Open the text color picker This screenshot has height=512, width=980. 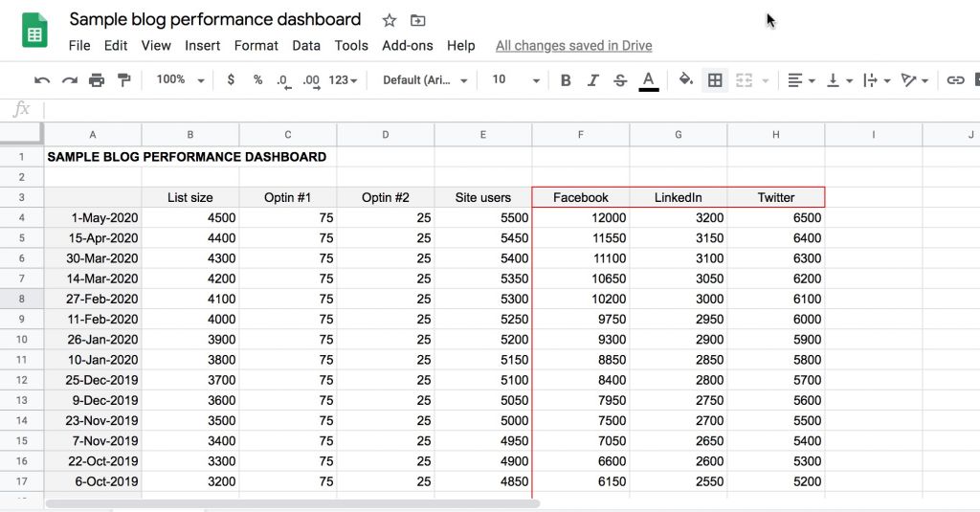[649, 80]
